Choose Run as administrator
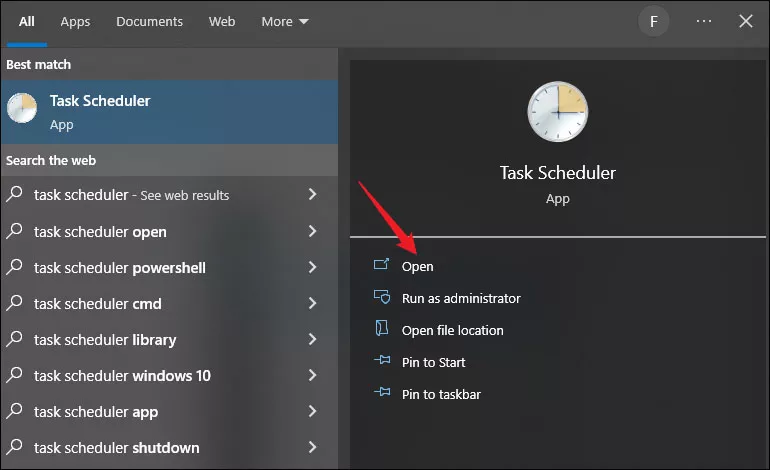The image size is (770, 470). pyautogui.click(x=461, y=298)
